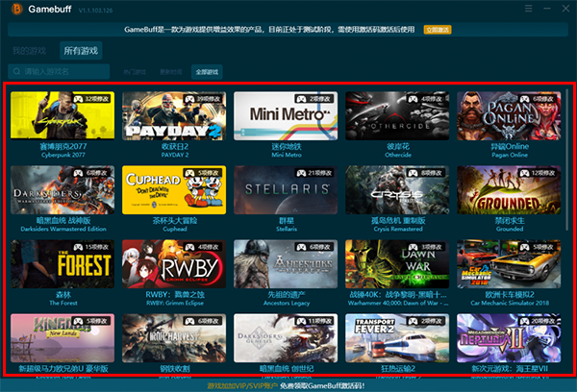Viewport: 577px width, 392px height.
Task: Open the Ancestors Legacy thumbnail
Action: 286,264
